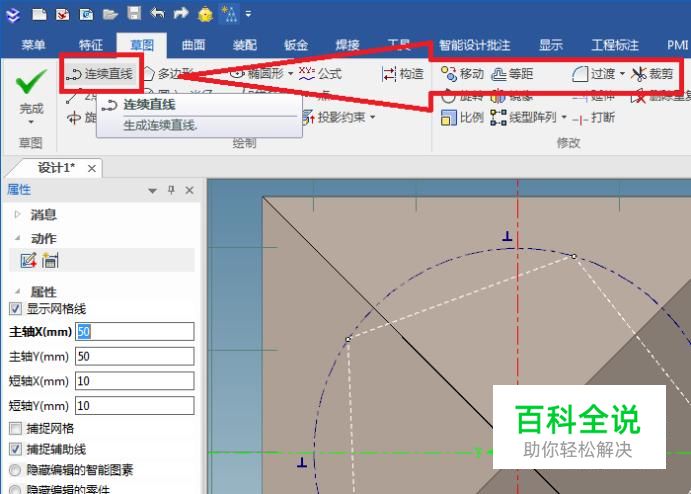Click the 主轴Y(mm) input field
Viewport: 691px width, 494px height.
click(134, 356)
